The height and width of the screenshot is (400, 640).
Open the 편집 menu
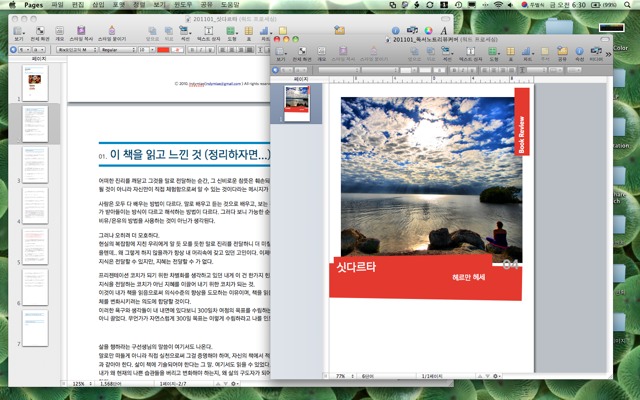point(78,5)
